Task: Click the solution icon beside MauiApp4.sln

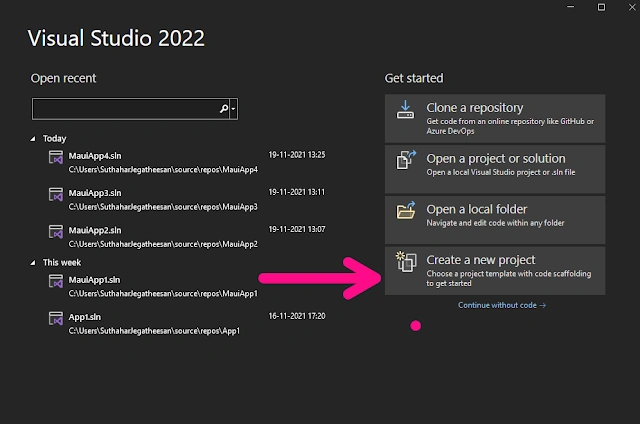Action: pos(56,157)
